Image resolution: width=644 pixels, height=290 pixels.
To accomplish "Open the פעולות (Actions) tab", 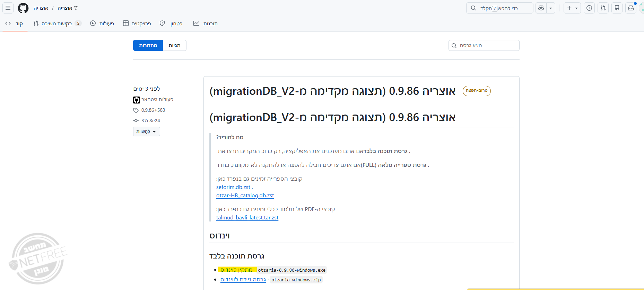I will 102,24.
